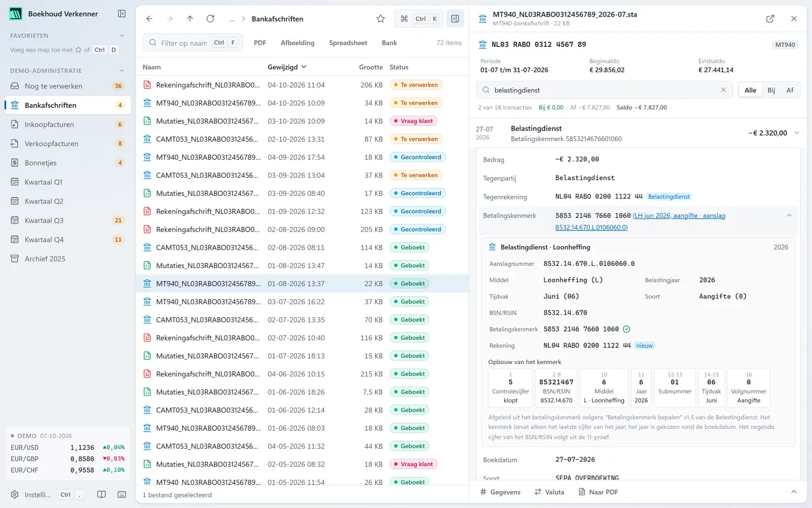The height and width of the screenshot is (508, 812).
Task: Go back with the left arrow
Action: [x=149, y=19]
